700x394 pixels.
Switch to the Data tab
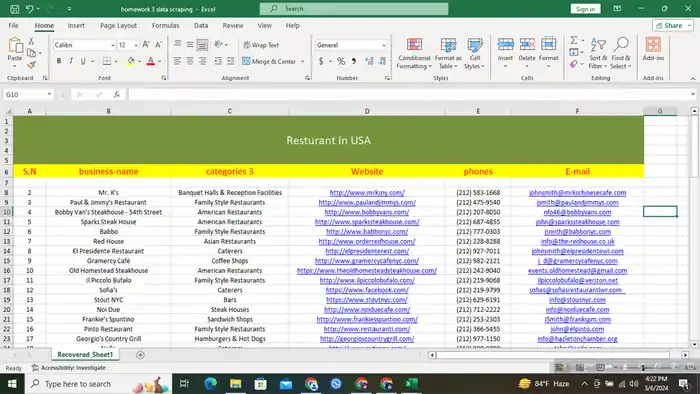[201, 25]
